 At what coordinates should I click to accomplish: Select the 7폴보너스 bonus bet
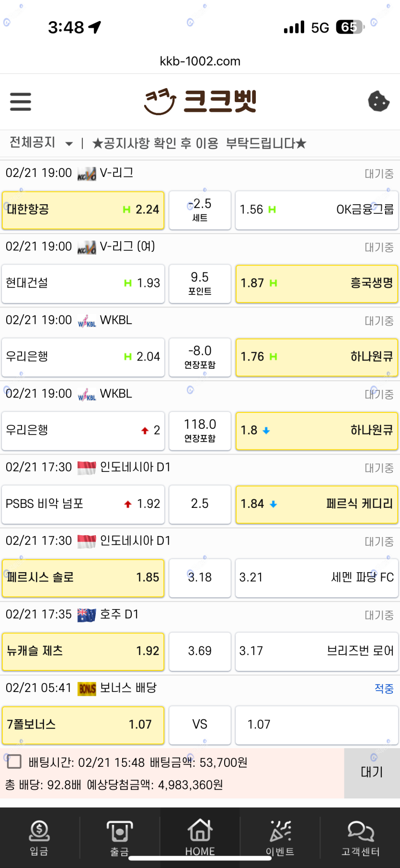coord(83,725)
